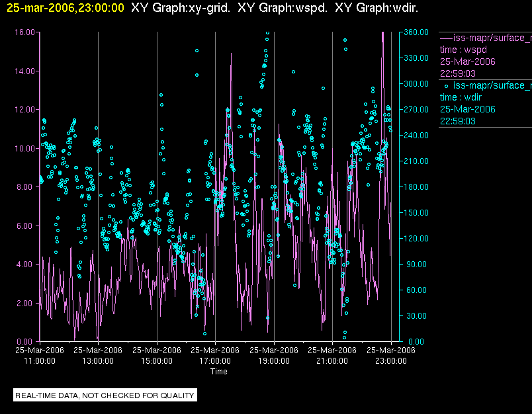Click the 23:00:00 x-axis tick label
532x414 pixels.
(x=390, y=361)
